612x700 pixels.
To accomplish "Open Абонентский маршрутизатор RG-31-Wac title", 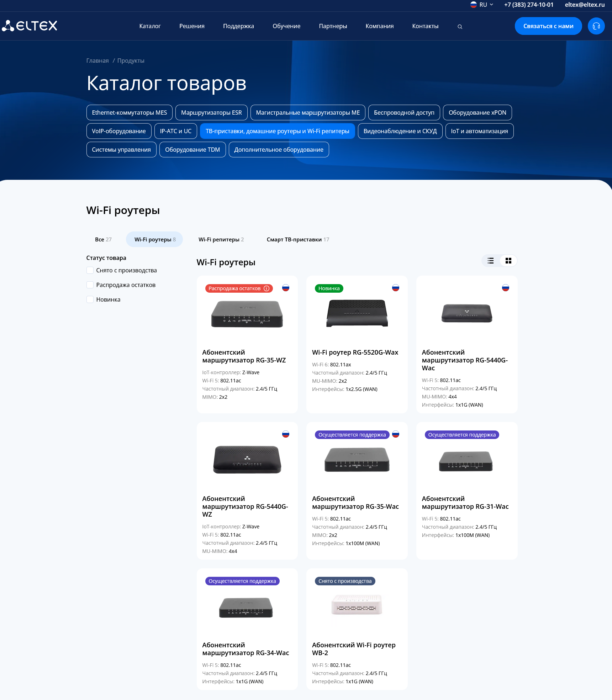I will pyautogui.click(x=465, y=502).
